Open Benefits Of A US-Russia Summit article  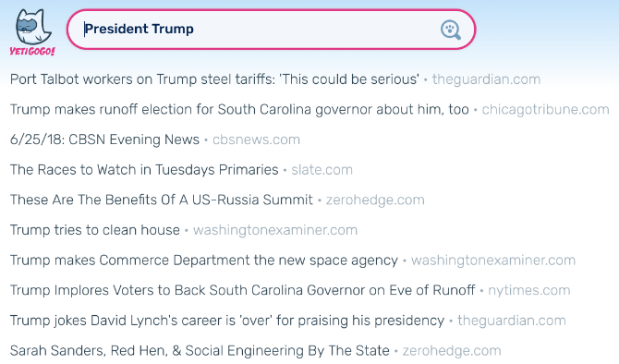coord(162,200)
